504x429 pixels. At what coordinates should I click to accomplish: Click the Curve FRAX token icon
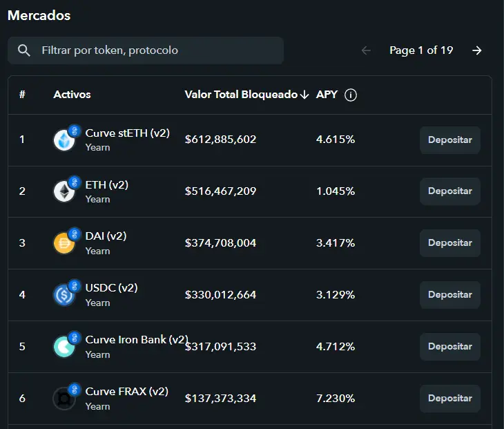pos(65,399)
